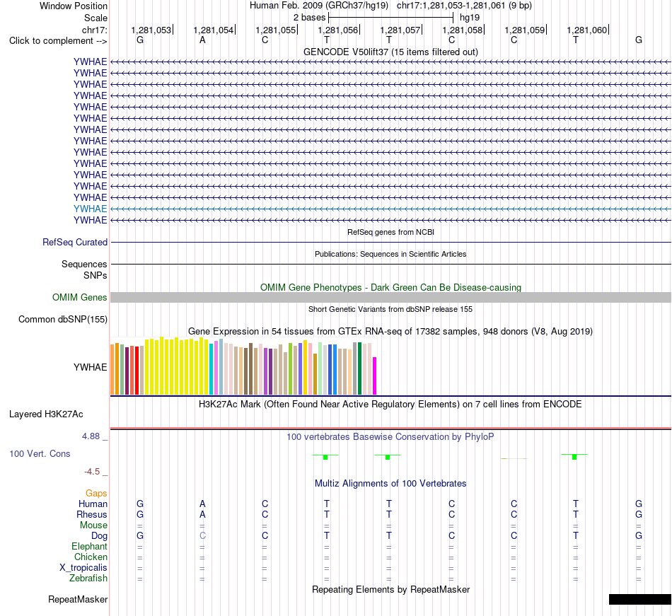672x616 pixels.
Task: Click base A in the Rhesus alignment row
Action: [x=202, y=514]
